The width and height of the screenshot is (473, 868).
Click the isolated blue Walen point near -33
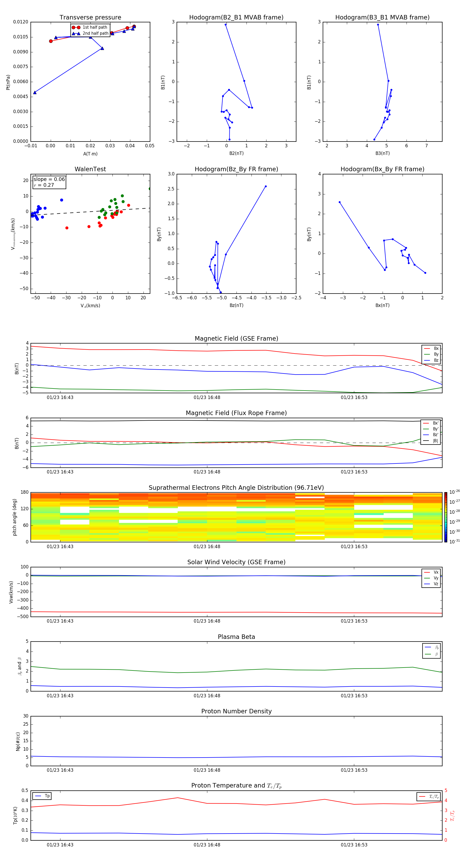[x=61, y=200]
